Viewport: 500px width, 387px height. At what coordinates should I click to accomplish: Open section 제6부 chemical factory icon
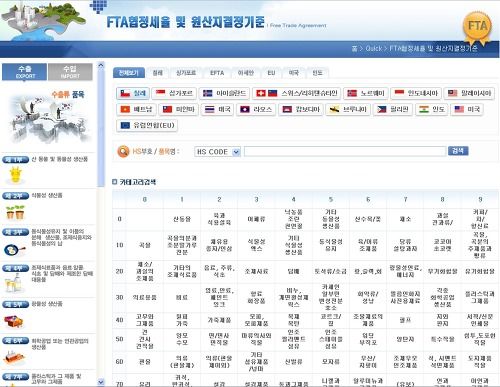tap(14, 358)
